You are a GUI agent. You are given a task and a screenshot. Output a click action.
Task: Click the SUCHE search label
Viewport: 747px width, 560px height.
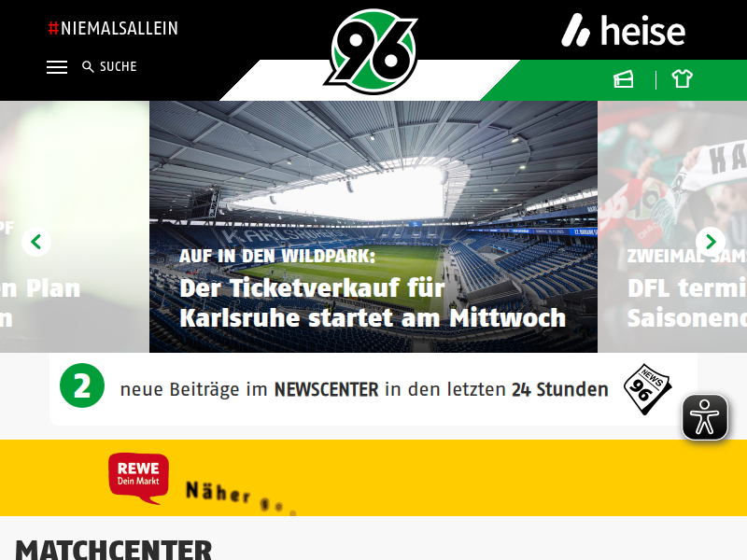(x=119, y=66)
